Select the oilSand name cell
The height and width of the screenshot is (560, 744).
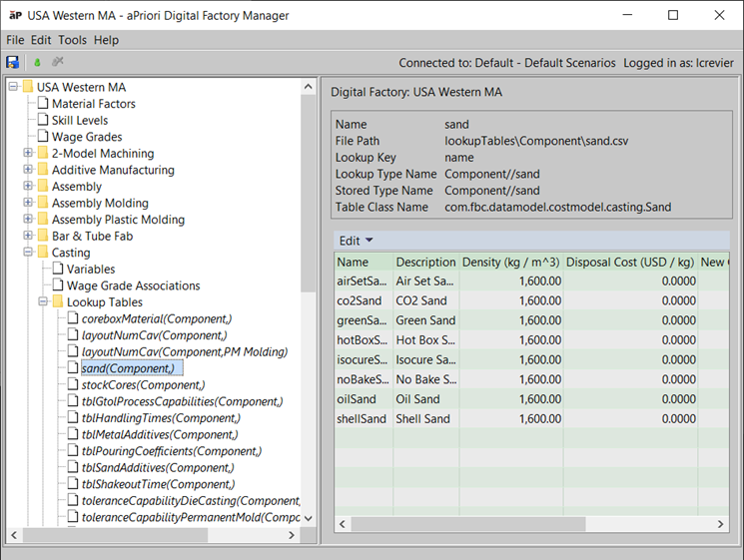tap(364, 399)
